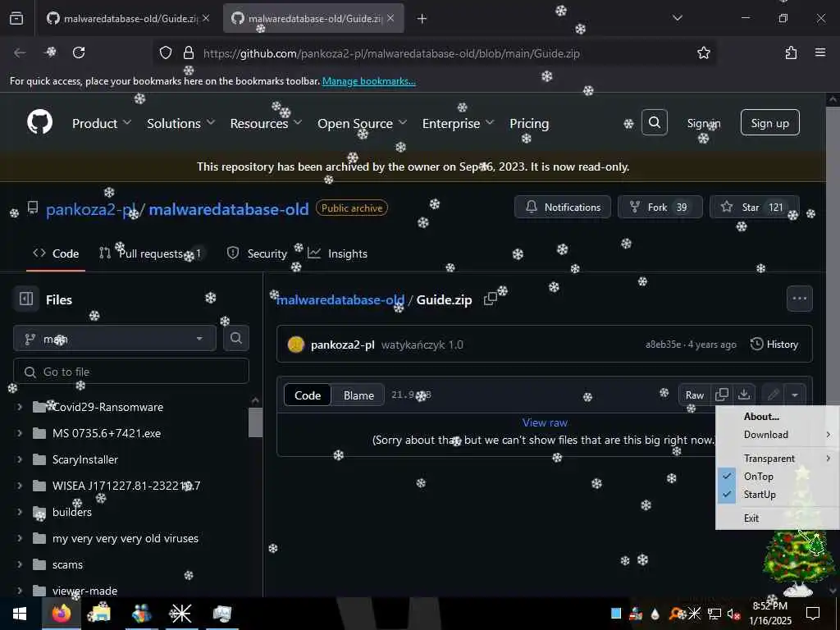
Task: Open the Product menu dropdown
Action: click(x=102, y=123)
